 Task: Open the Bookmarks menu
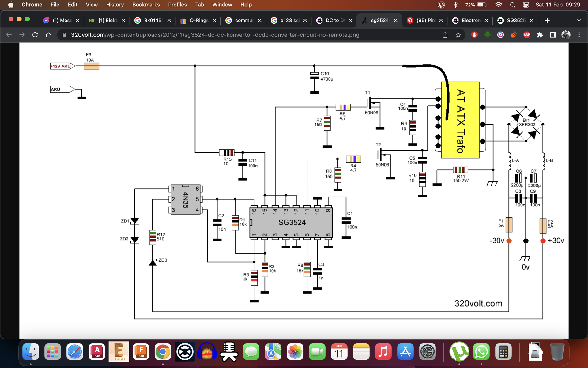[x=146, y=5]
